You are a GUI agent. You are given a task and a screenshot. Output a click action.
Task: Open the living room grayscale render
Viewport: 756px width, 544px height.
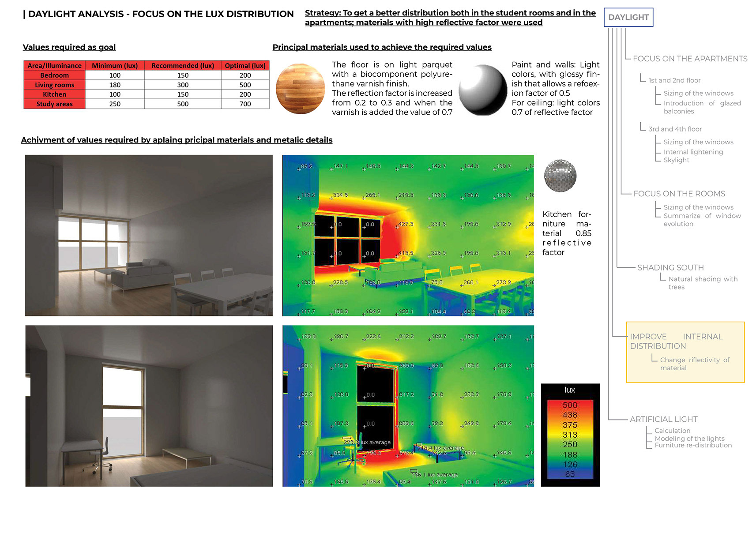(x=149, y=235)
